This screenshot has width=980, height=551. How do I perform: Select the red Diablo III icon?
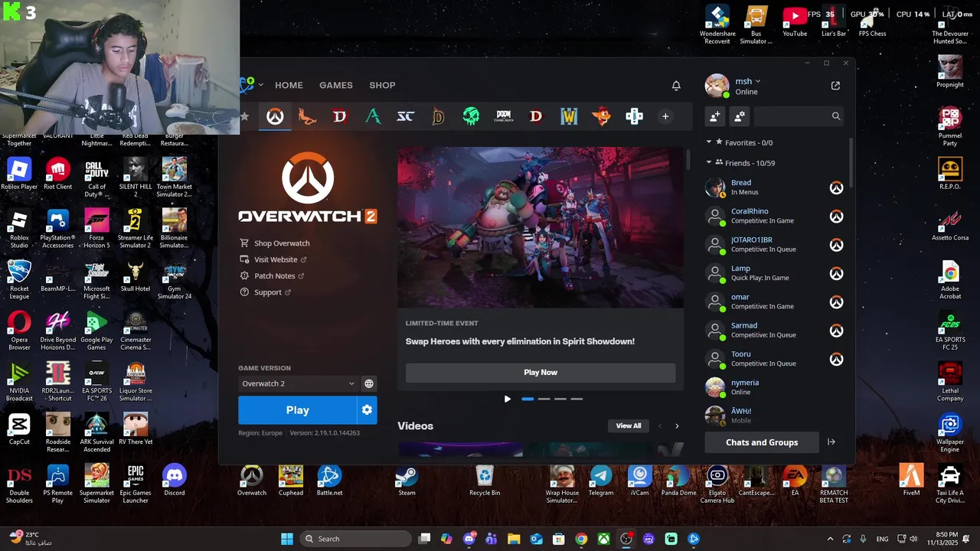click(536, 116)
